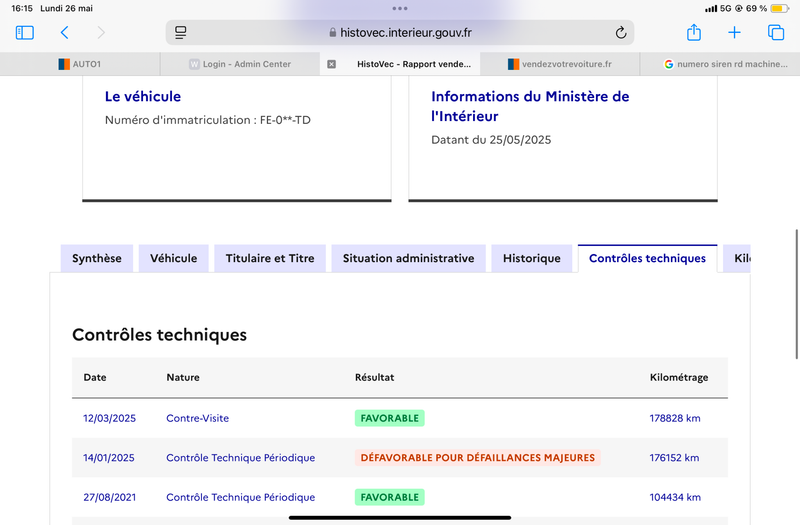Click Contrôle Technique Périodique in 27/08/2021 row
Viewport: 800px width, 525px height.
pos(240,497)
